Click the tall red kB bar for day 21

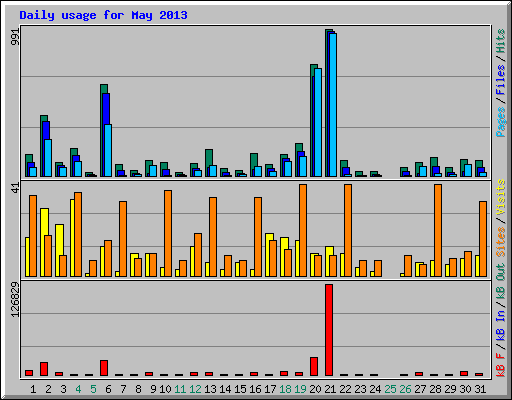[329, 330]
